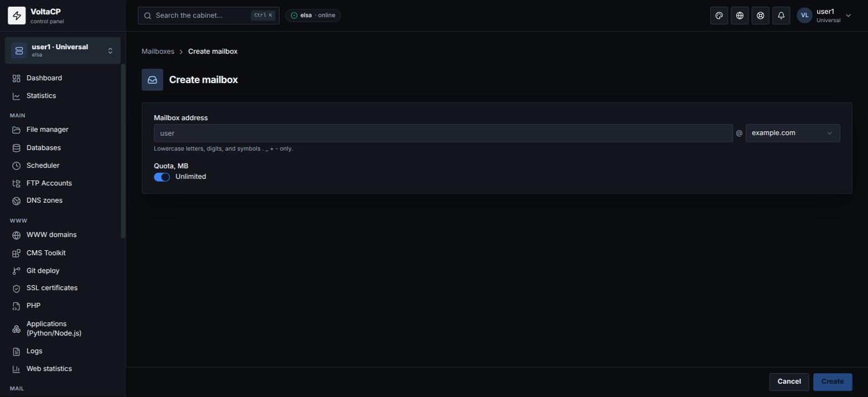Toggle the Unlimited quota switch
Viewport: 868px width, 397px height.
tap(162, 177)
